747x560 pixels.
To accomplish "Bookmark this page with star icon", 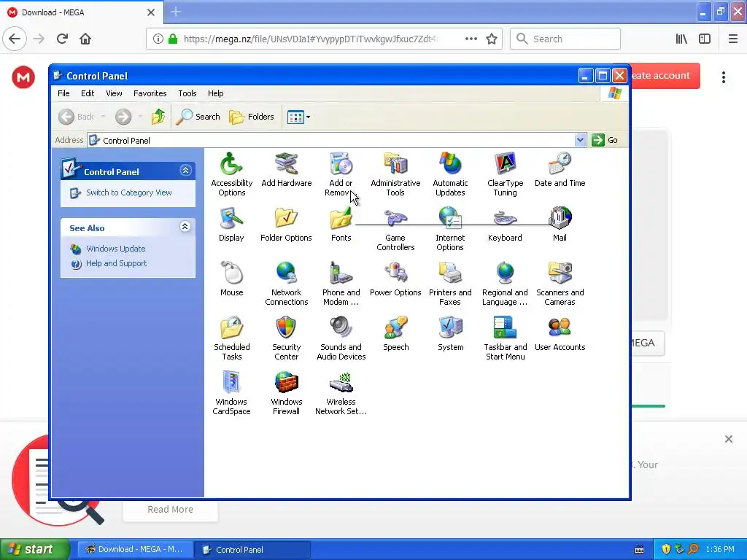I will click(492, 39).
